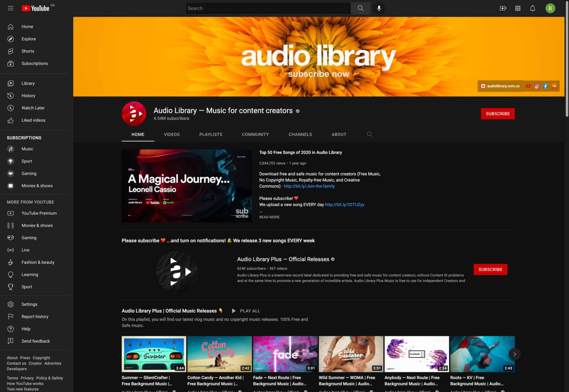Go to Home in sidebar
Image resolution: width=569 pixels, height=392 pixels.
[x=34, y=27]
